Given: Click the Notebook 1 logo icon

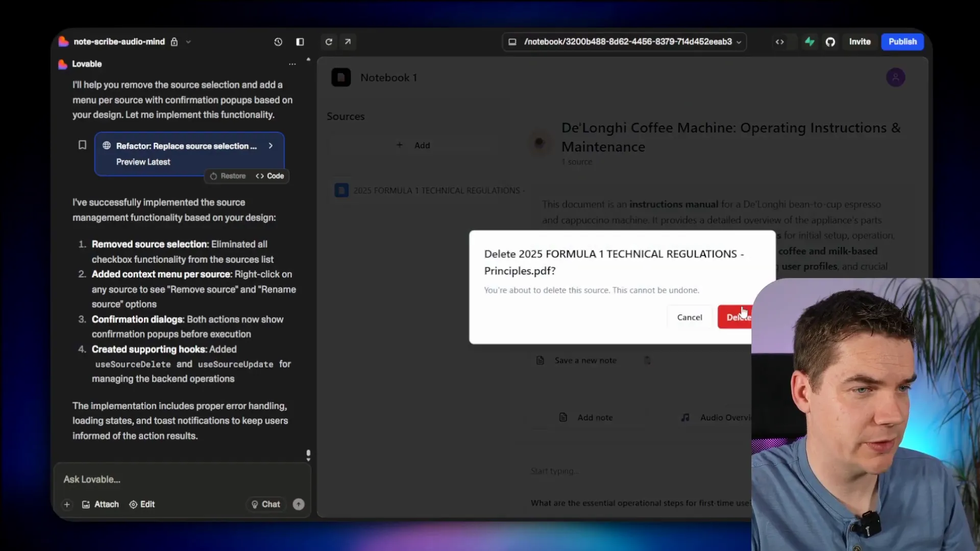Looking at the screenshot, I should click(341, 78).
